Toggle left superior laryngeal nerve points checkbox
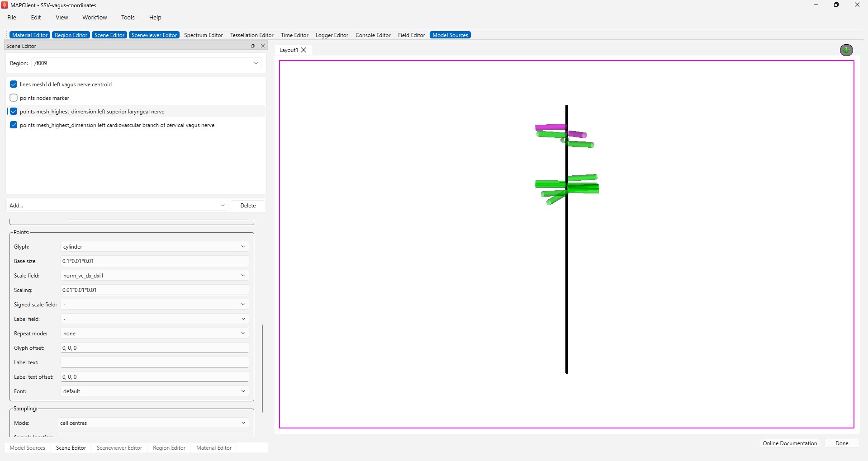 click(14, 112)
